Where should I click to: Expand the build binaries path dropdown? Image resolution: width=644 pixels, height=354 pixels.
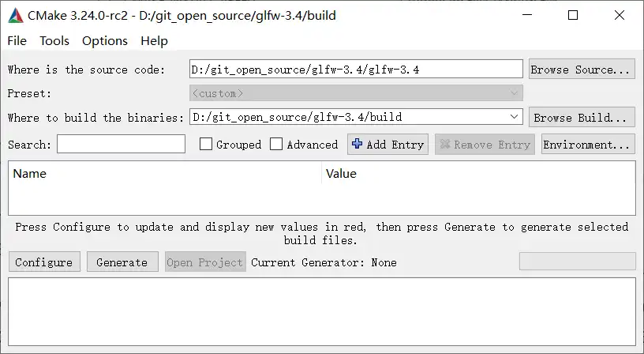[515, 117]
